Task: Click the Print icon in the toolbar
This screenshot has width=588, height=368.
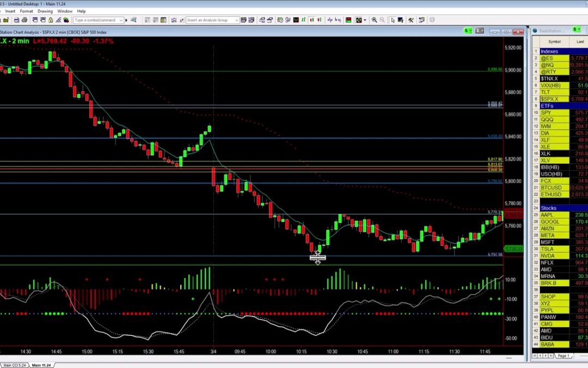Action: point(24,20)
